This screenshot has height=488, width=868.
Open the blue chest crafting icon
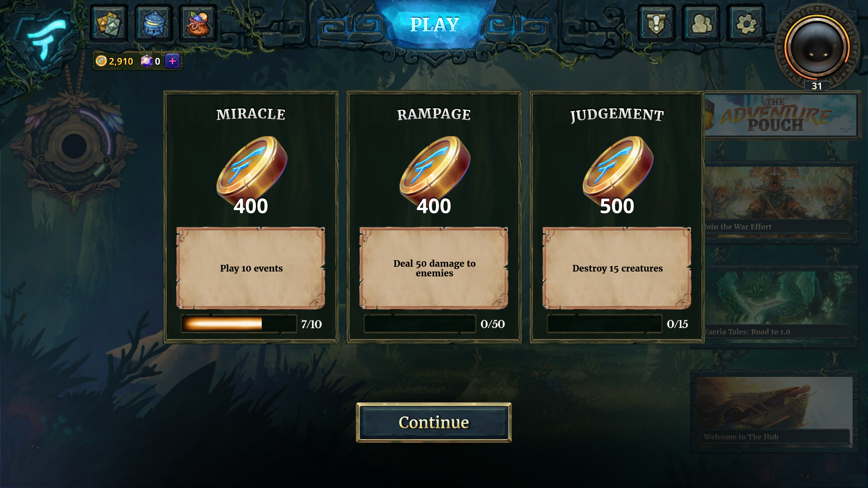click(x=154, y=23)
